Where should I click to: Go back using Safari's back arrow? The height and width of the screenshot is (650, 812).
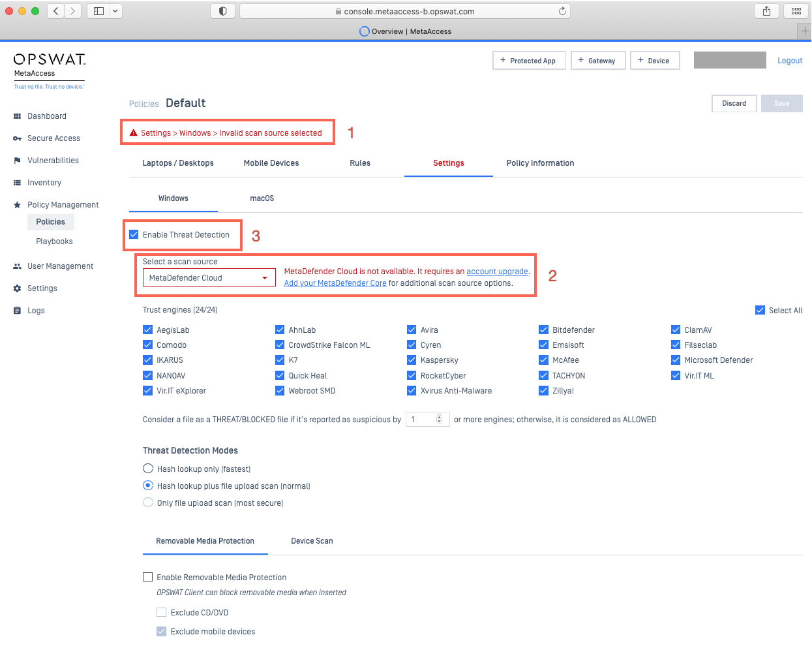(56, 11)
